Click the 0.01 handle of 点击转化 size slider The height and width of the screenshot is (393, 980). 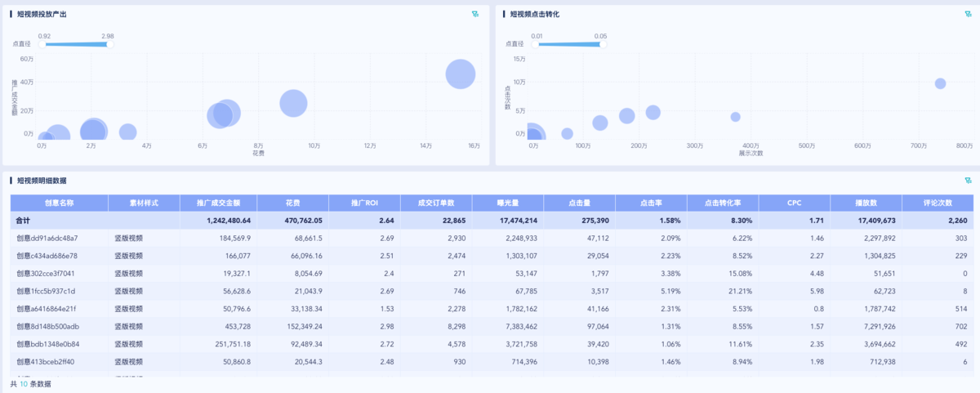click(x=536, y=44)
